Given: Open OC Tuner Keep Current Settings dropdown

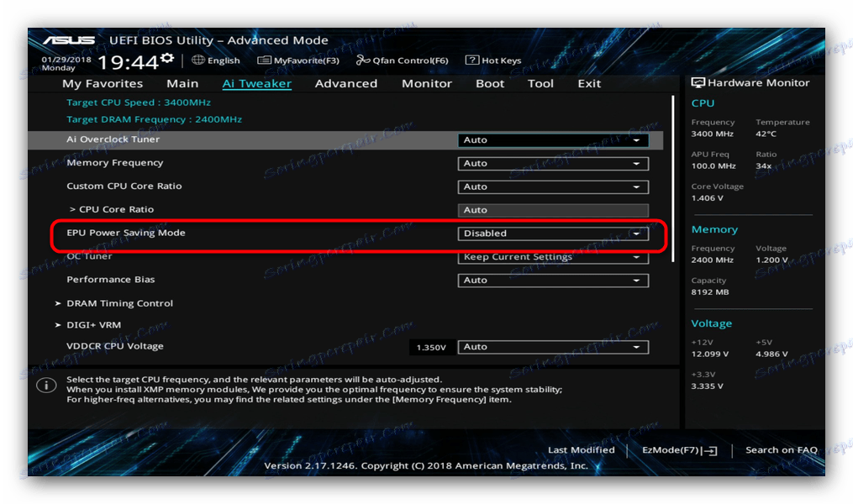Looking at the screenshot, I should click(553, 257).
